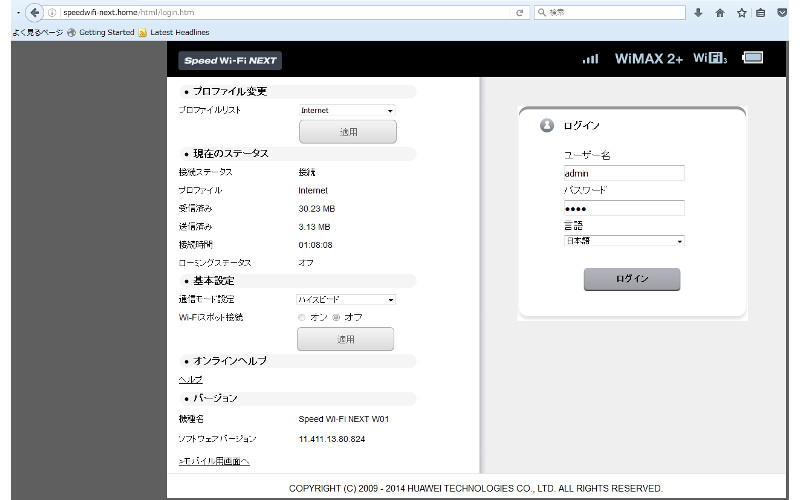800x500 pixels.
Task: Open the Latest Headlines feed bookmark
Action: (174, 32)
